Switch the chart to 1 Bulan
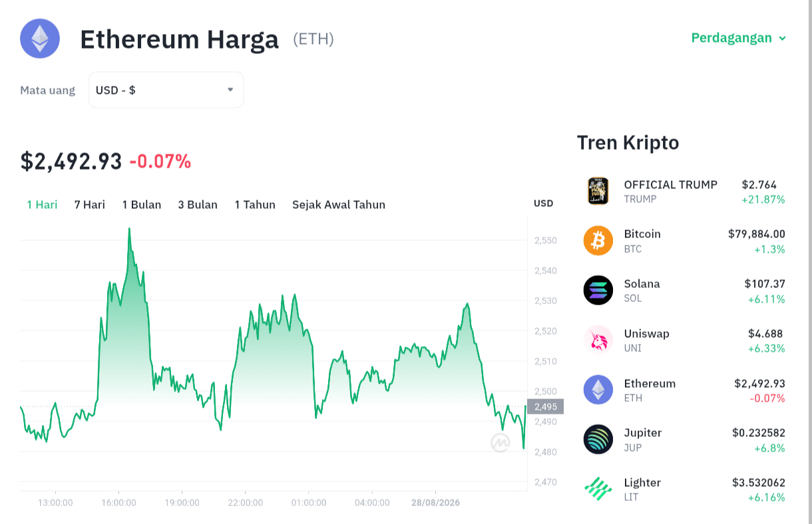The height and width of the screenshot is (524, 812). point(142,205)
